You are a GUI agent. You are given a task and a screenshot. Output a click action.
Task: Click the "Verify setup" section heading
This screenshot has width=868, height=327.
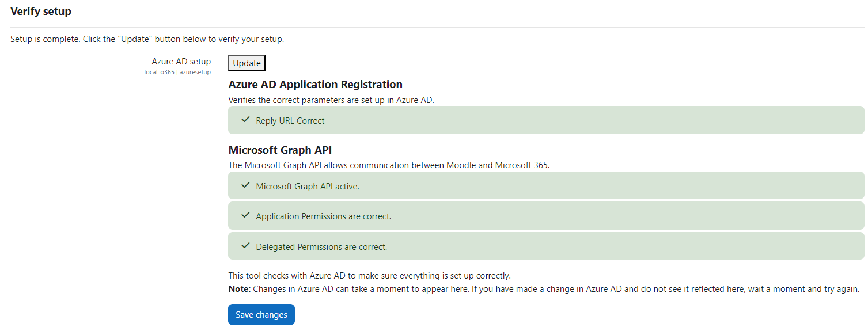point(41,12)
